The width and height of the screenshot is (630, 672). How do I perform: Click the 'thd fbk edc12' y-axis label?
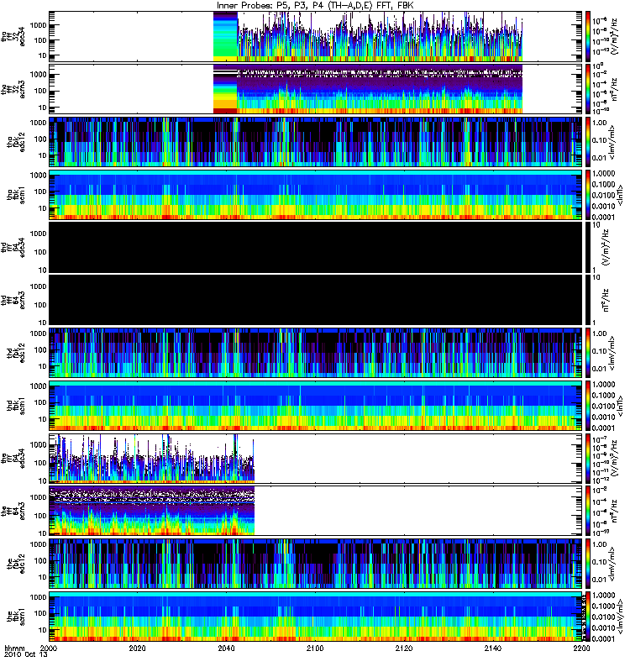[x=16, y=353]
